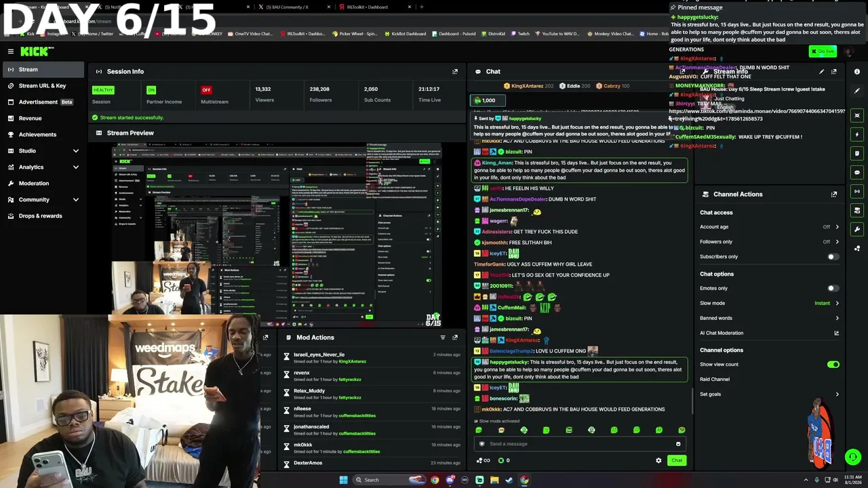
Task: Open the green support headset button
Action: [x=853, y=457]
